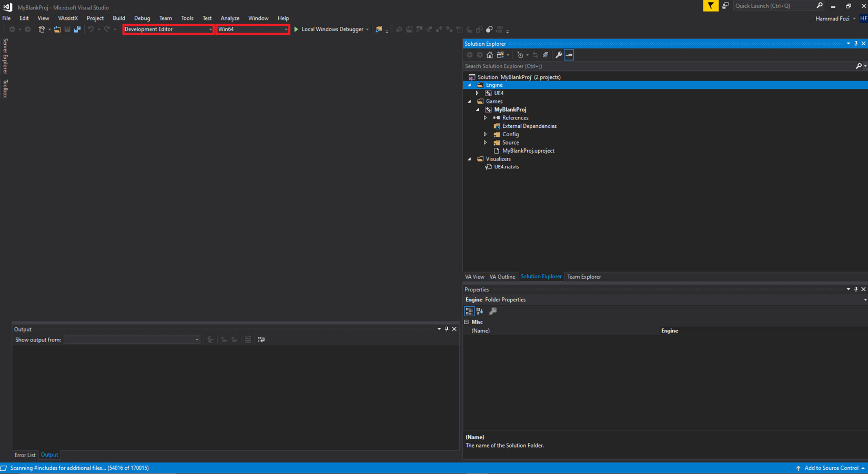Click the Redo arrow in toolbar

pos(107,29)
